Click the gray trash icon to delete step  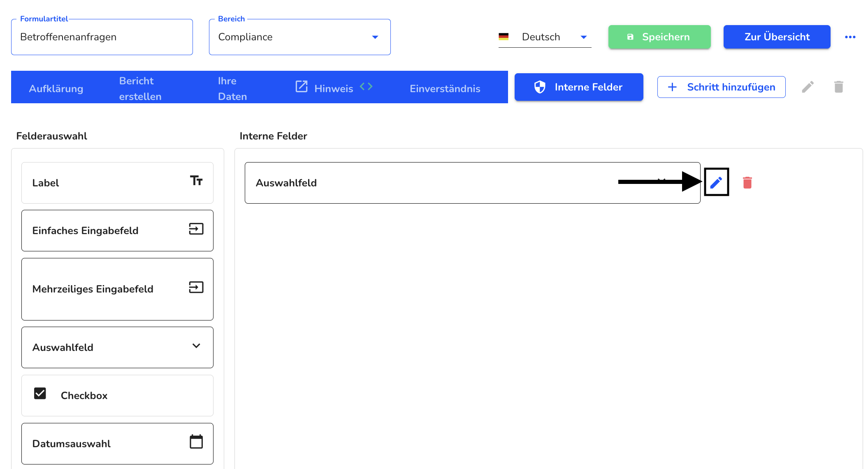(x=839, y=87)
